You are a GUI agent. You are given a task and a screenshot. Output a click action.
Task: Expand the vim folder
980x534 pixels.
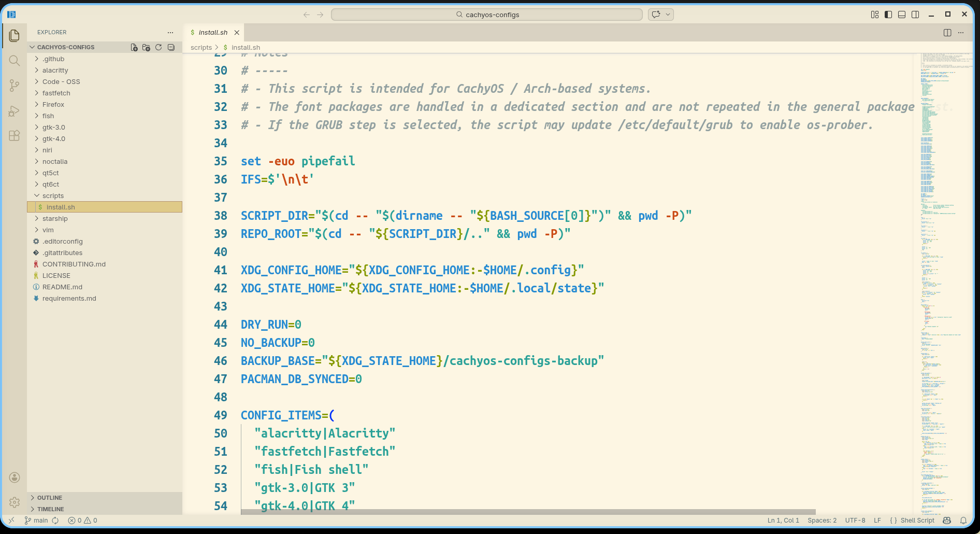tap(105, 230)
